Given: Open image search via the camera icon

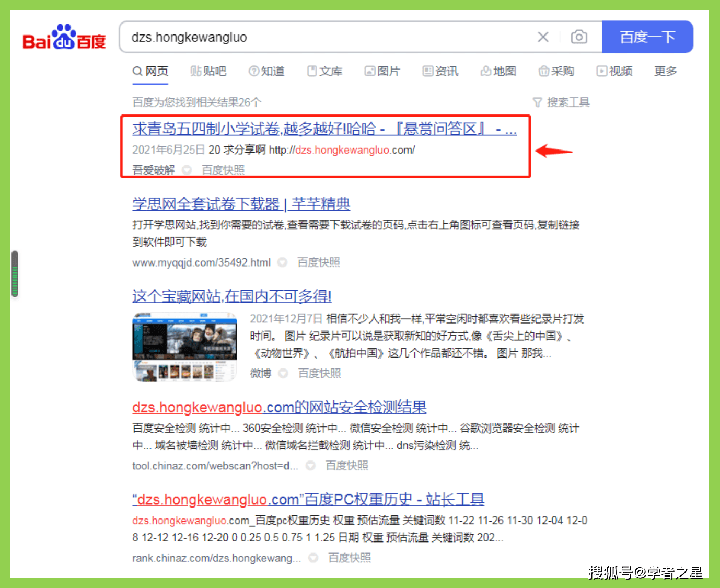Looking at the screenshot, I should coord(579,37).
